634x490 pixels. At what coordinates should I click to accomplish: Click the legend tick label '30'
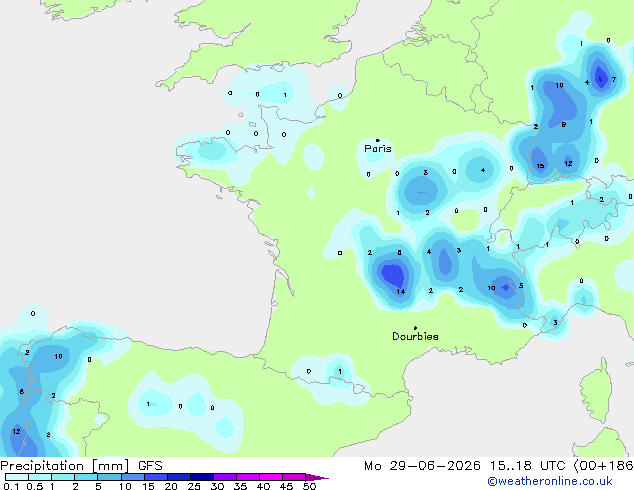pyautogui.click(x=217, y=486)
